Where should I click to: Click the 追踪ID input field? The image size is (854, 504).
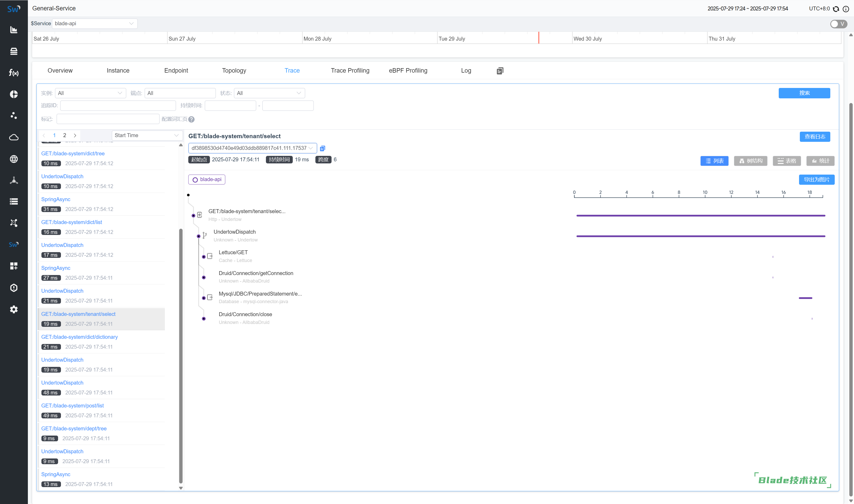click(x=118, y=106)
